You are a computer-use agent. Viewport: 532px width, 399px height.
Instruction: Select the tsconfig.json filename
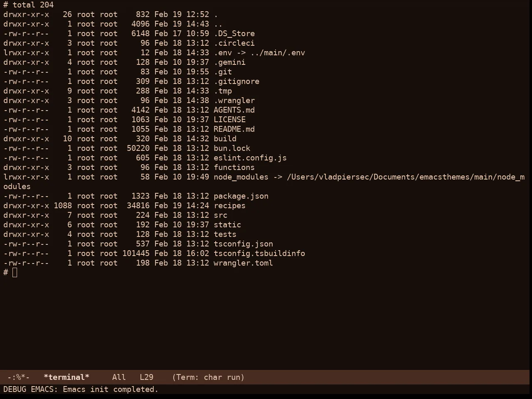(243, 244)
